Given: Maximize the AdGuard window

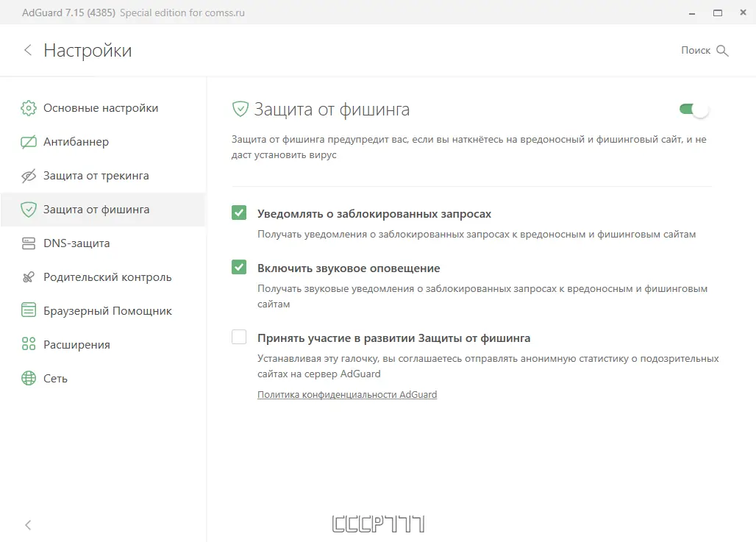Looking at the screenshot, I should 718,13.
